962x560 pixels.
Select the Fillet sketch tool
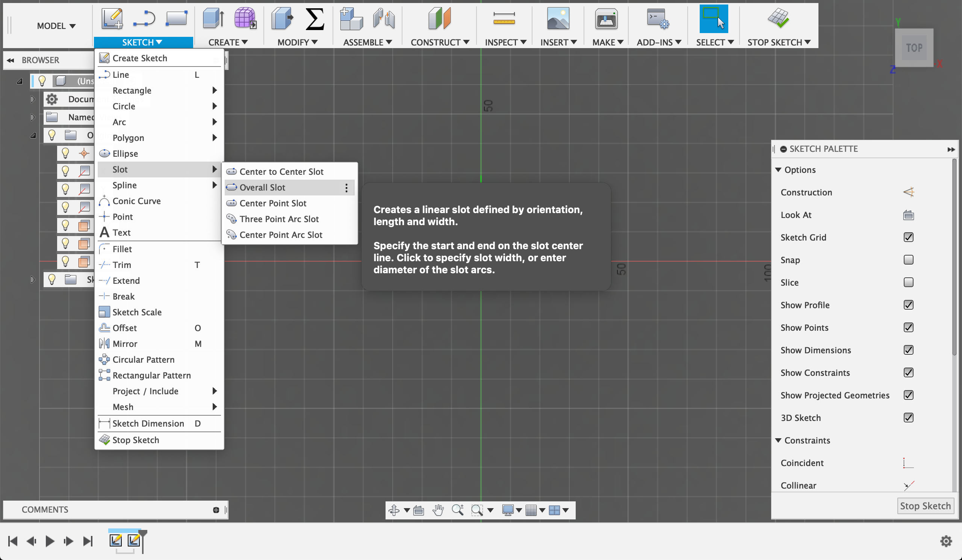pyautogui.click(x=121, y=249)
